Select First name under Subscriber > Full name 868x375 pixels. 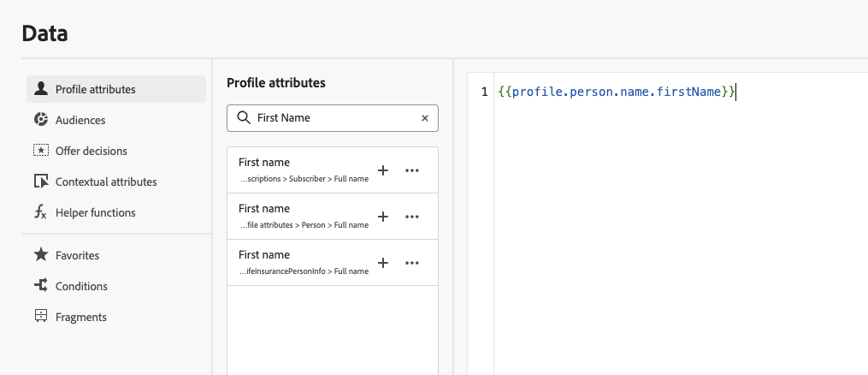click(333, 170)
